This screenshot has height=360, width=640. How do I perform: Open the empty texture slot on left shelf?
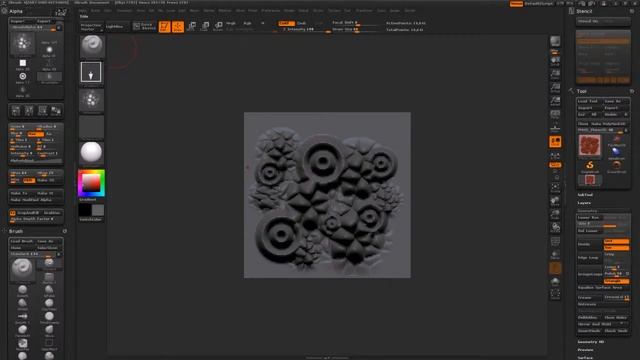(91, 127)
